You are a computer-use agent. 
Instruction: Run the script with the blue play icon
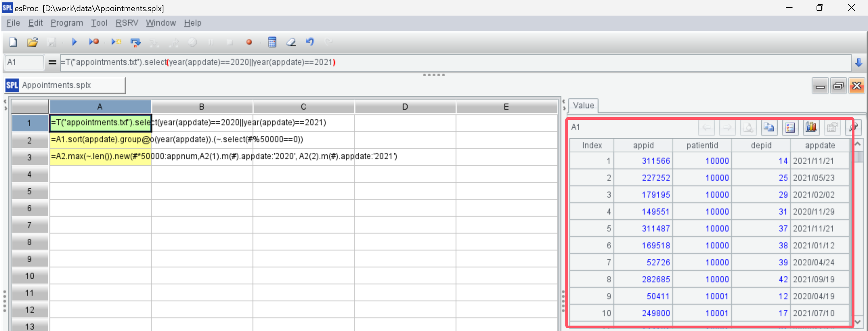pyautogui.click(x=74, y=42)
